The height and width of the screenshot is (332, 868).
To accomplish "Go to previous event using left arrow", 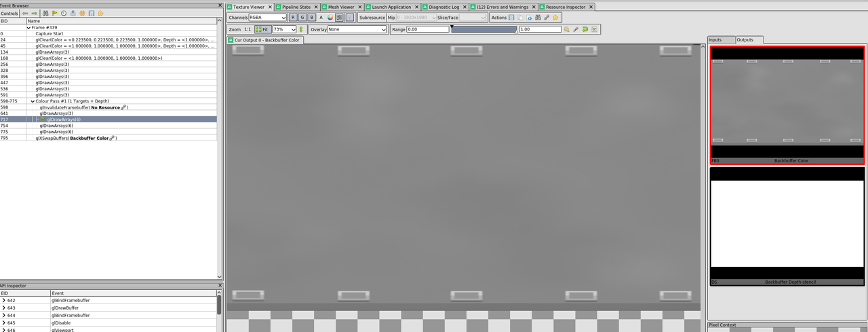I will tap(25, 13).
